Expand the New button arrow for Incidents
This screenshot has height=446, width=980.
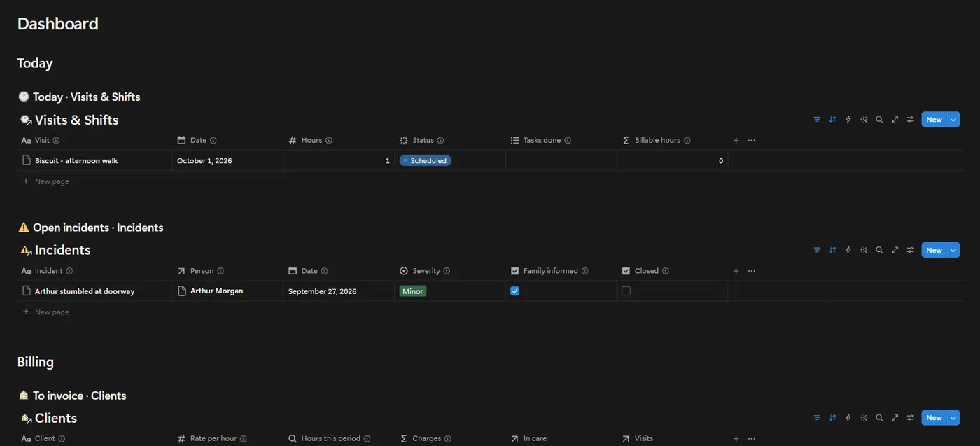953,250
